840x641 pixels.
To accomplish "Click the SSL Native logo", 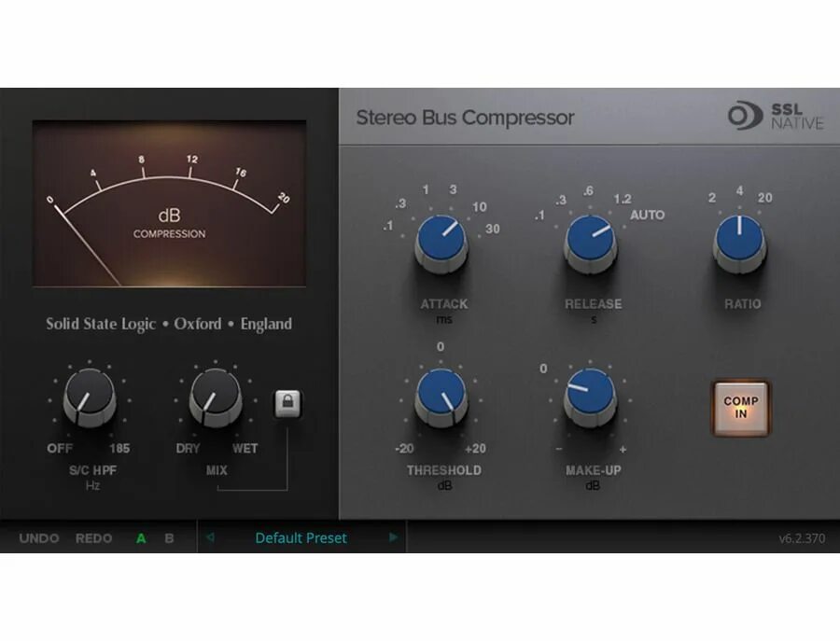I will [x=776, y=116].
